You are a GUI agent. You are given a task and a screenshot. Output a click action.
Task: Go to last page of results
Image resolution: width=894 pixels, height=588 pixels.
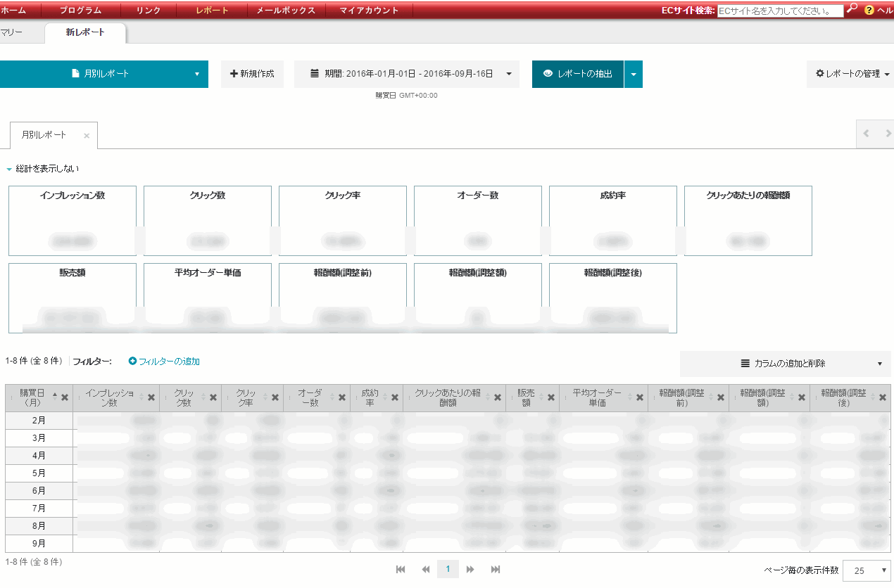[496, 569]
